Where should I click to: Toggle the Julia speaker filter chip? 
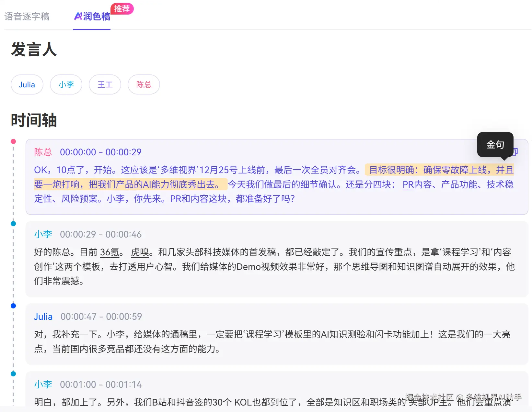[x=27, y=84]
